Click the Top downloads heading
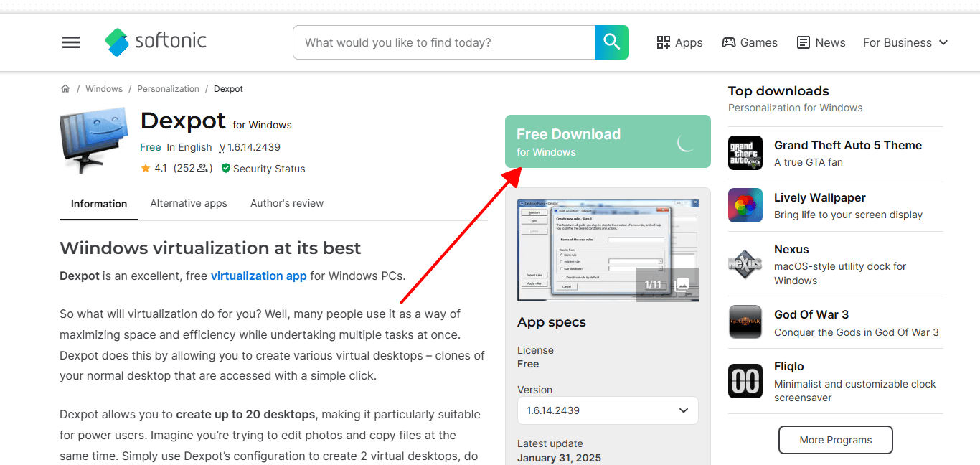980x465 pixels. point(778,91)
